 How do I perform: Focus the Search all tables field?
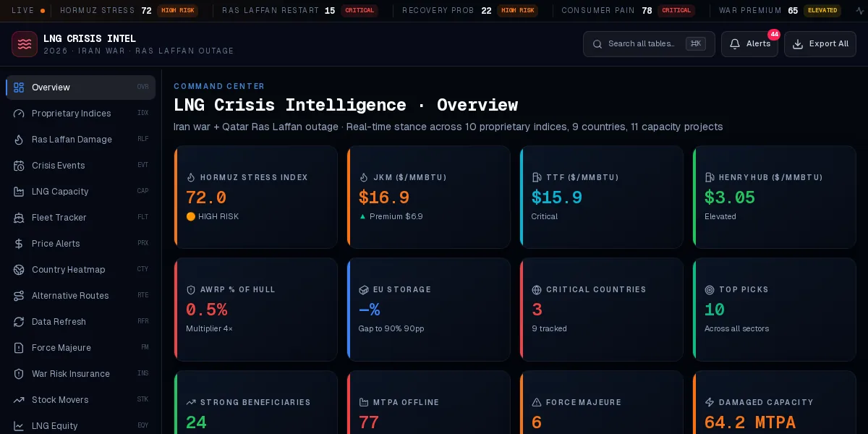[x=649, y=44]
